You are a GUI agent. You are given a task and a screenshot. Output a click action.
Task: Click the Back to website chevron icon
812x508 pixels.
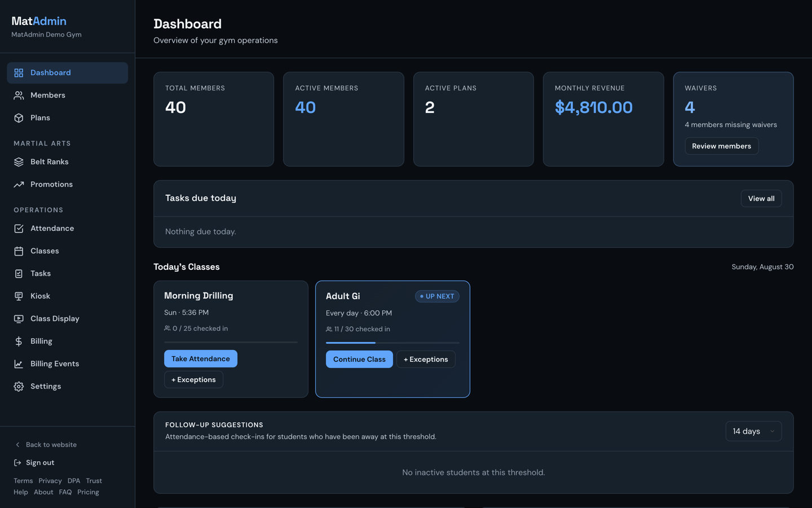tap(17, 445)
